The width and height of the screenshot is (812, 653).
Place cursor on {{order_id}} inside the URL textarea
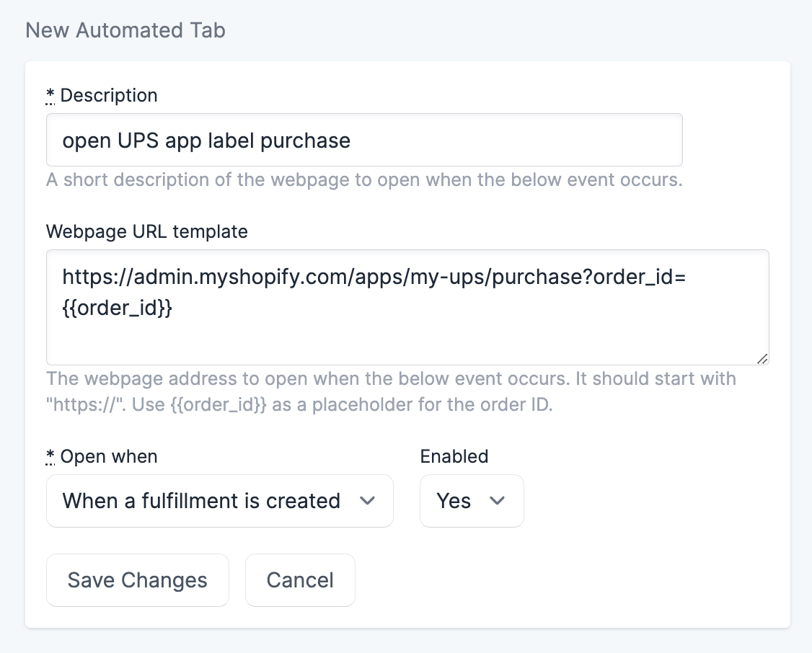click(x=117, y=308)
